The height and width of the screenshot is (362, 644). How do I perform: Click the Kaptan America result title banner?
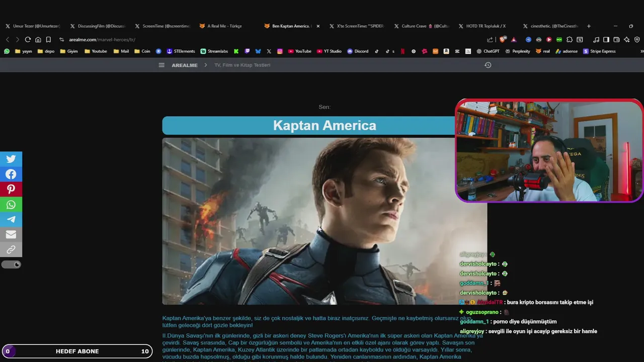click(325, 125)
